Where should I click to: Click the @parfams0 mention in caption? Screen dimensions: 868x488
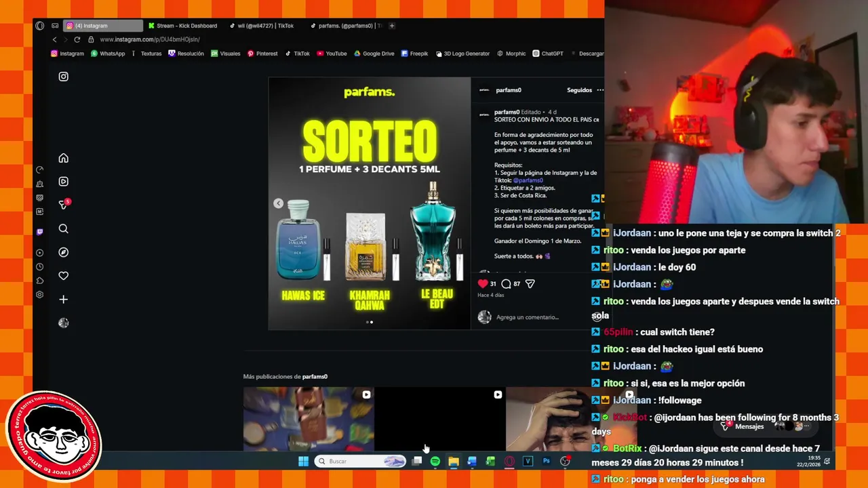click(x=528, y=180)
